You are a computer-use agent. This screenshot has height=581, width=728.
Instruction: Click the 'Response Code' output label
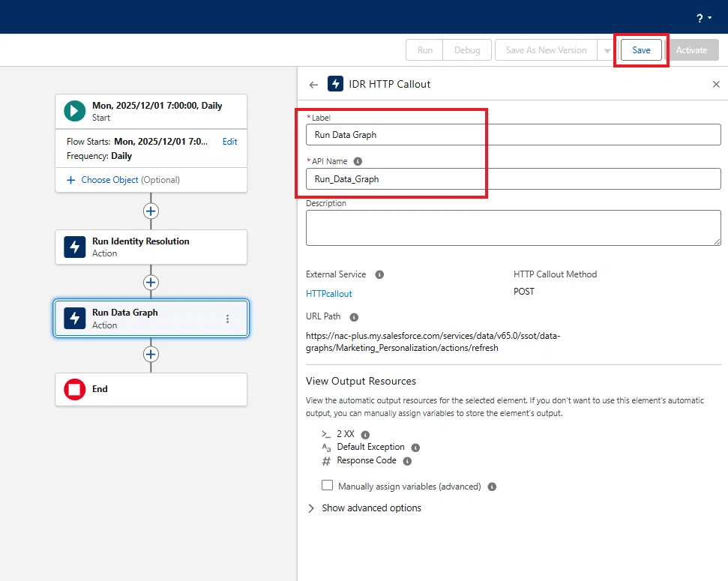pos(367,460)
